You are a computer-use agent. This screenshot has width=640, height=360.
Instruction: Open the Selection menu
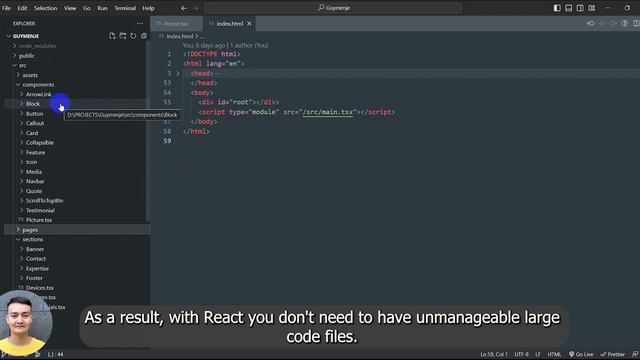[x=46, y=8]
